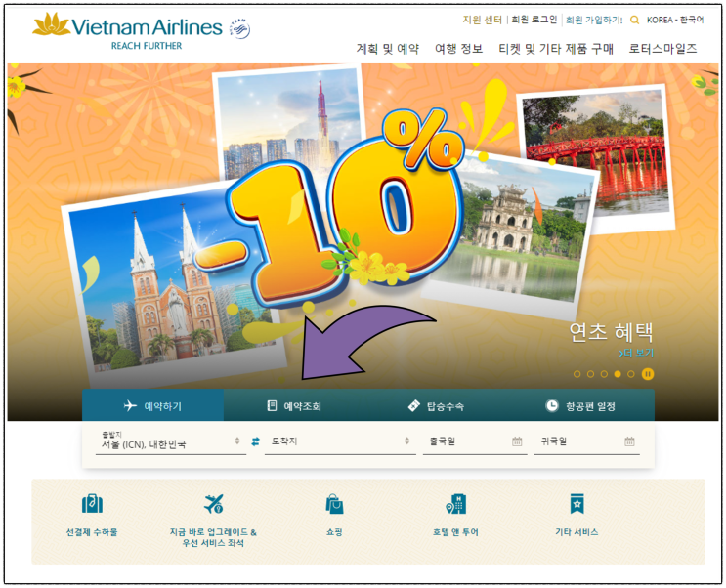Screen dimensions: 726x588
Task: Open the shopping bag (쇼핑) icon
Action: (334, 504)
